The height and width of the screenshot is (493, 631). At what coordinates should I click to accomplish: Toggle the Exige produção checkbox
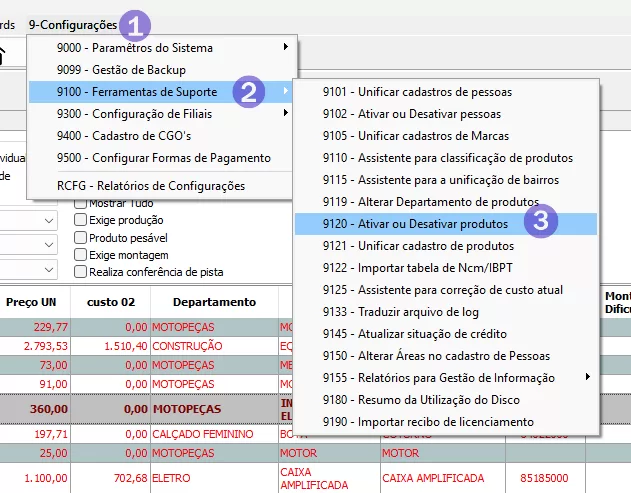click(81, 220)
